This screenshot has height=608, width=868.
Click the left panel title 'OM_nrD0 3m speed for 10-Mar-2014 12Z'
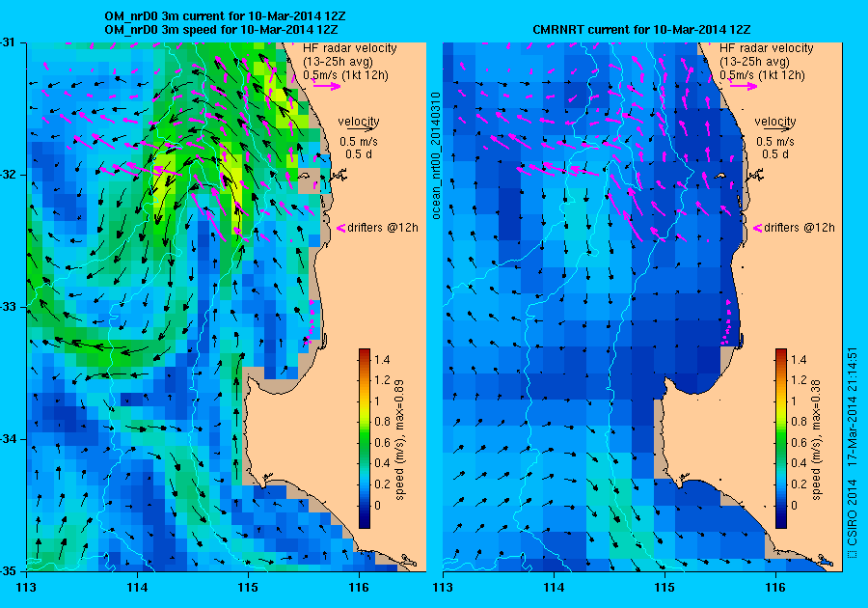[x=221, y=30]
